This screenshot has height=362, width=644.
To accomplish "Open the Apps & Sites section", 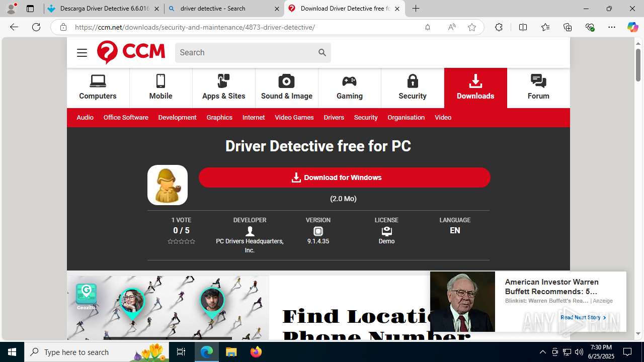I will [223, 87].
